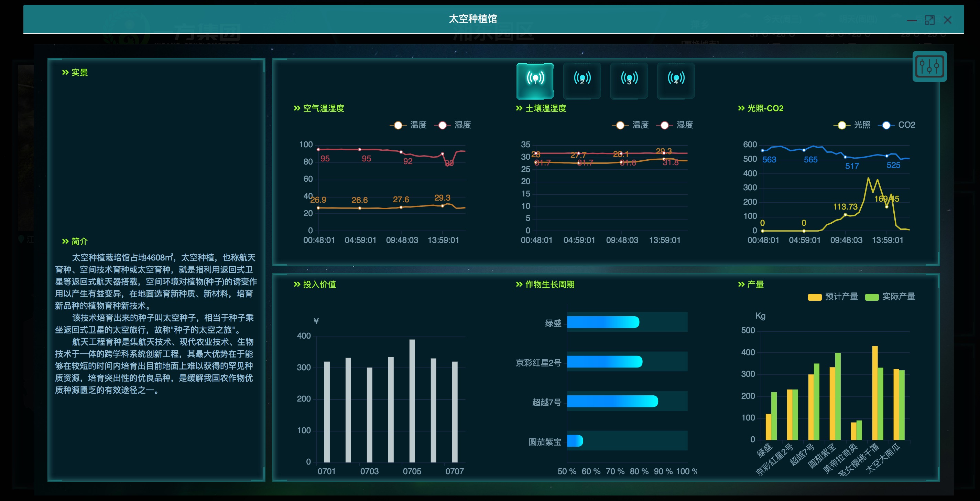Click the 0705 bar in 投入价值 chart
The width and height of the screenshot is (980, 501).
click(x=412, y=401)
